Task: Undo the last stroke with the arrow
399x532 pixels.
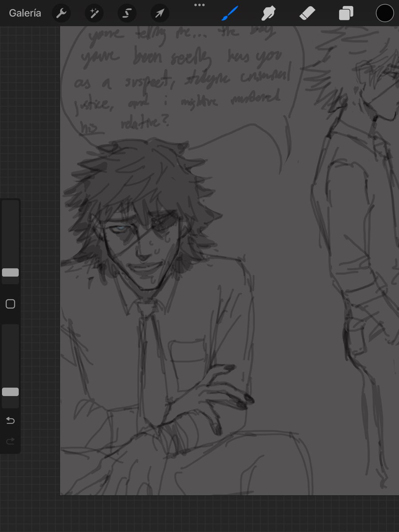Action: (x=10, y=420)
